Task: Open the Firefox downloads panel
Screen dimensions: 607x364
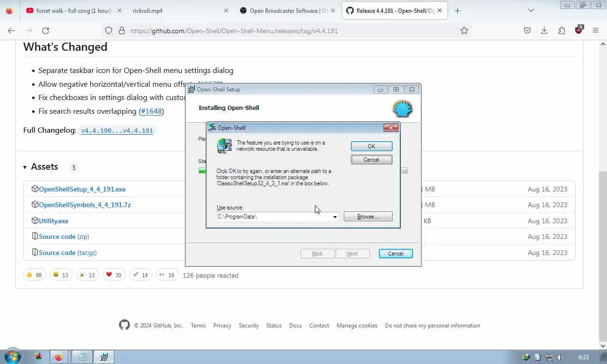Action: 544,30
